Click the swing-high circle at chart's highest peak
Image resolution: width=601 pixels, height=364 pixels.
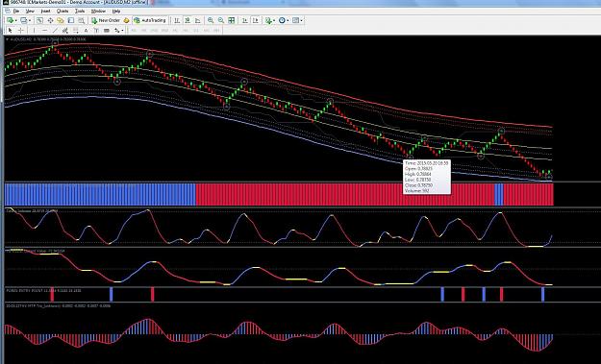pyautogui.click(x=55, y=43)
